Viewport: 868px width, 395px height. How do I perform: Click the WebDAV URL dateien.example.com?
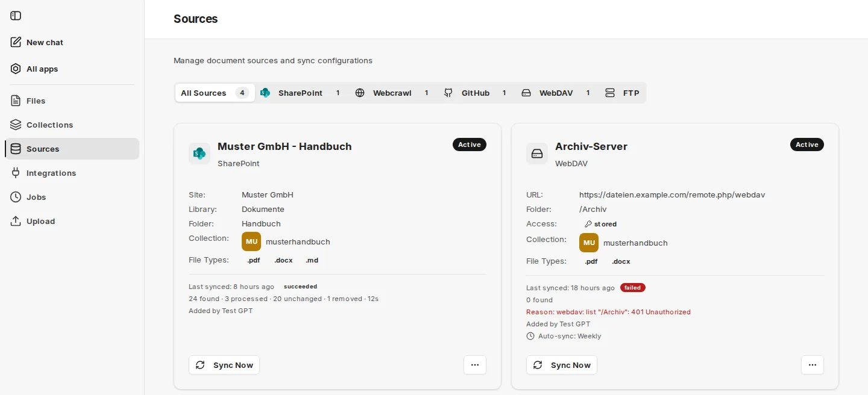[672, 195]
